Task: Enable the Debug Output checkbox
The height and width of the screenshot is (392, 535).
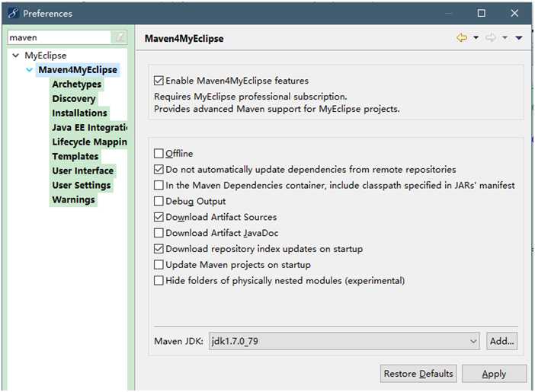Action: tap(159, 201)
